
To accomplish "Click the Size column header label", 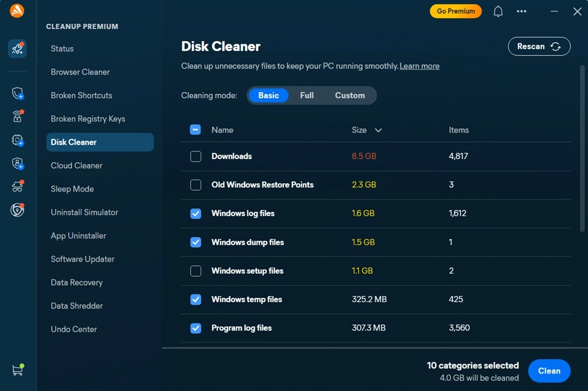I will pyautogui.click(x=359, y=130).
